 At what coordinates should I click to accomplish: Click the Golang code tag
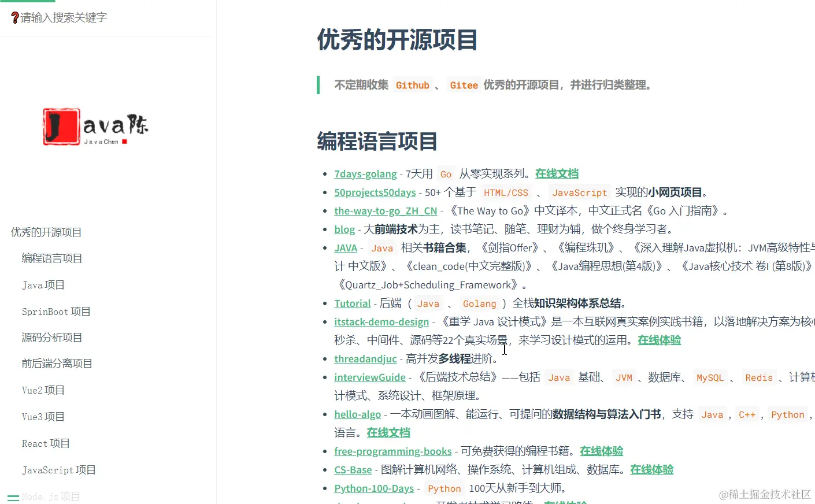(x=480, y=303)
